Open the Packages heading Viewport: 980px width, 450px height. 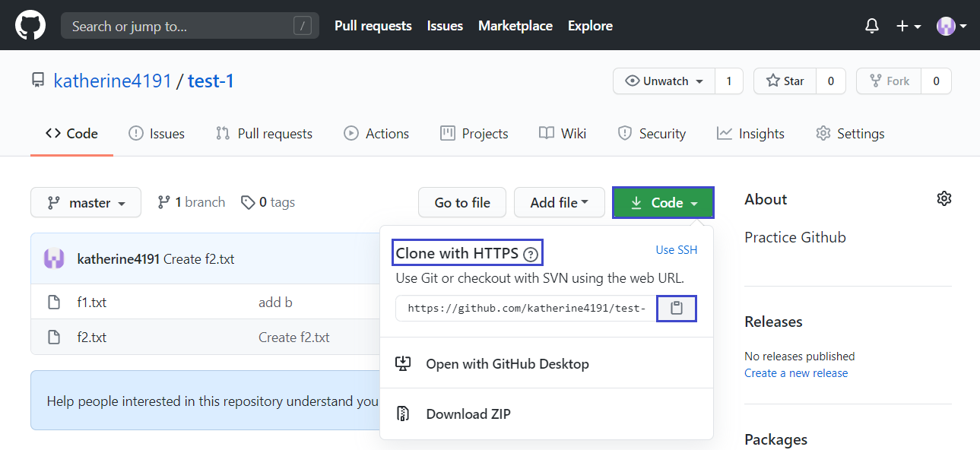[x=776, y=439]
